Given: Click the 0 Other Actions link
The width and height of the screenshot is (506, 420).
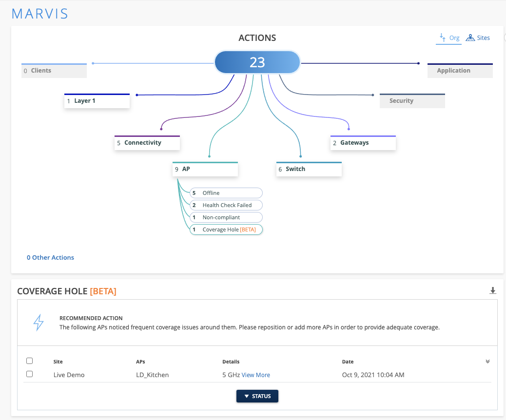Looking at the screenshot, I should click(50, 257).
